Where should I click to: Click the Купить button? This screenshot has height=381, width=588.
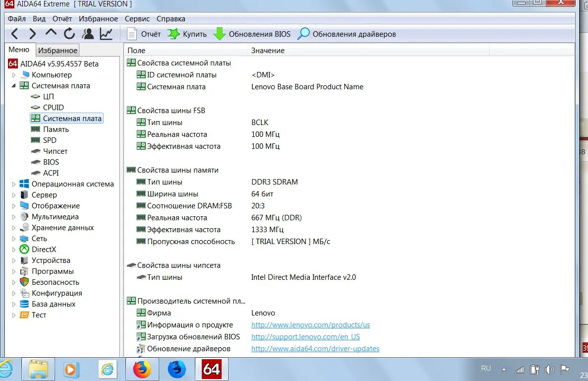coord(190,34)
